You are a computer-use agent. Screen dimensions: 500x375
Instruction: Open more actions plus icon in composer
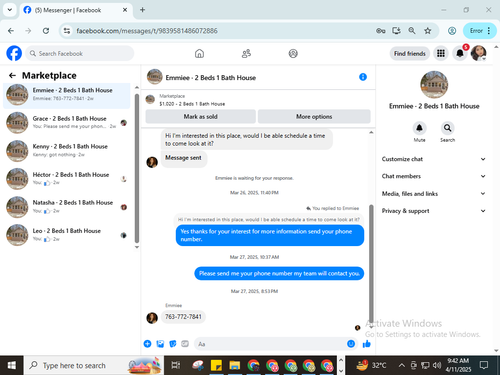pos(147,344)
